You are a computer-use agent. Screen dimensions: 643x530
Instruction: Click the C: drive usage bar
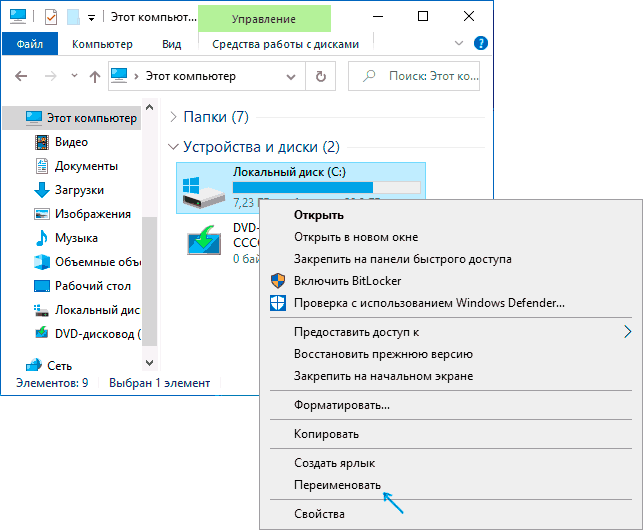(327, 187)
